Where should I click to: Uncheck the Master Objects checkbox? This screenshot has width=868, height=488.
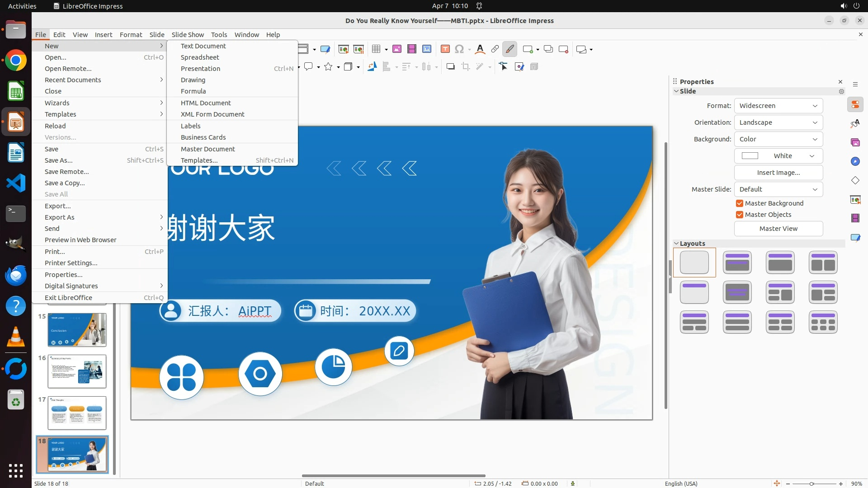coord(740,215)
